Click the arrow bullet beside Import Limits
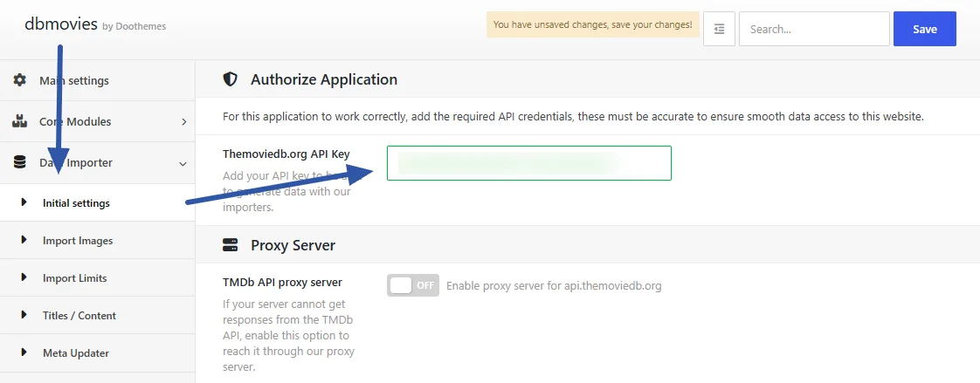The image size is (980, 383). click(x=24, y=277)
